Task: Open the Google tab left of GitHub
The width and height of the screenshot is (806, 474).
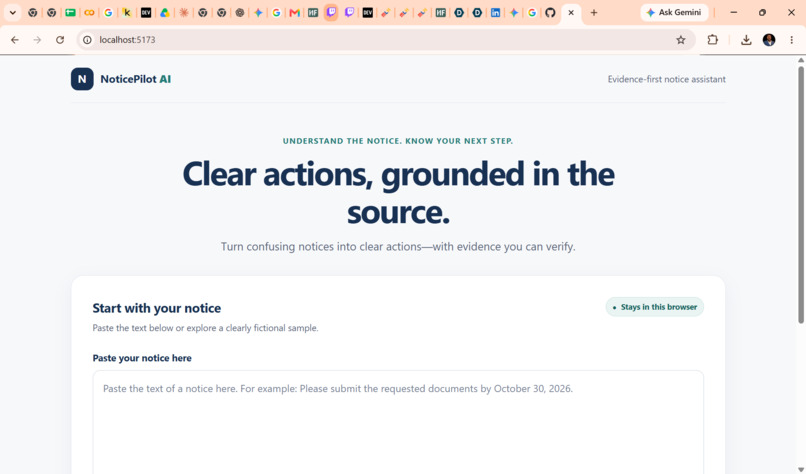Action: pyautogui.click(x=532, y=12)
